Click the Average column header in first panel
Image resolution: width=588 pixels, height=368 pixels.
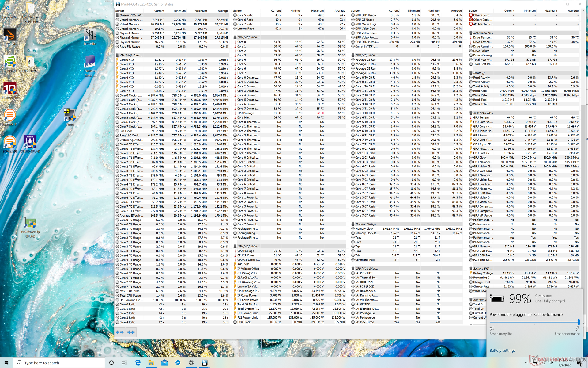pos(223,11)
